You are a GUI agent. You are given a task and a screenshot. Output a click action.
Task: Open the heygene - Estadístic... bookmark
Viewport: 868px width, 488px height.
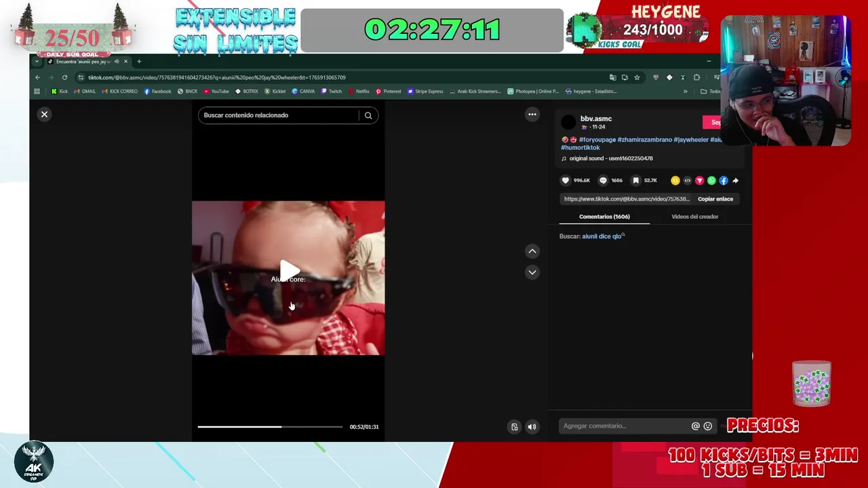point(591,91)
